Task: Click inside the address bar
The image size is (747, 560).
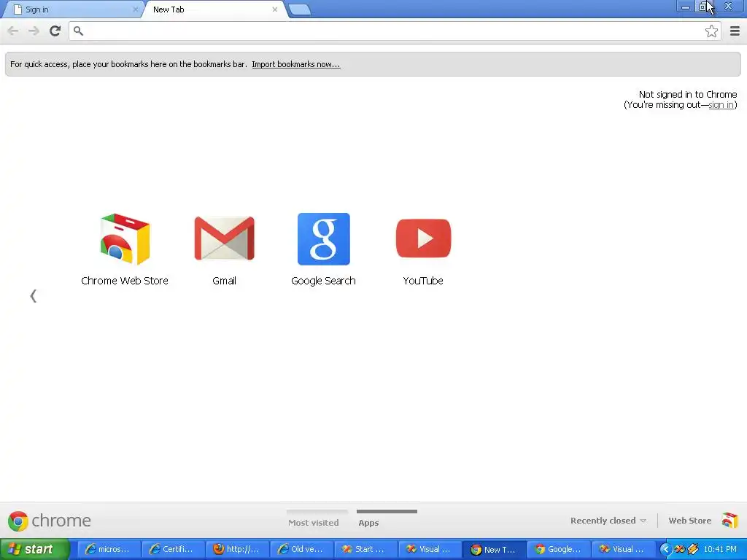Action: tap(393, 31)
